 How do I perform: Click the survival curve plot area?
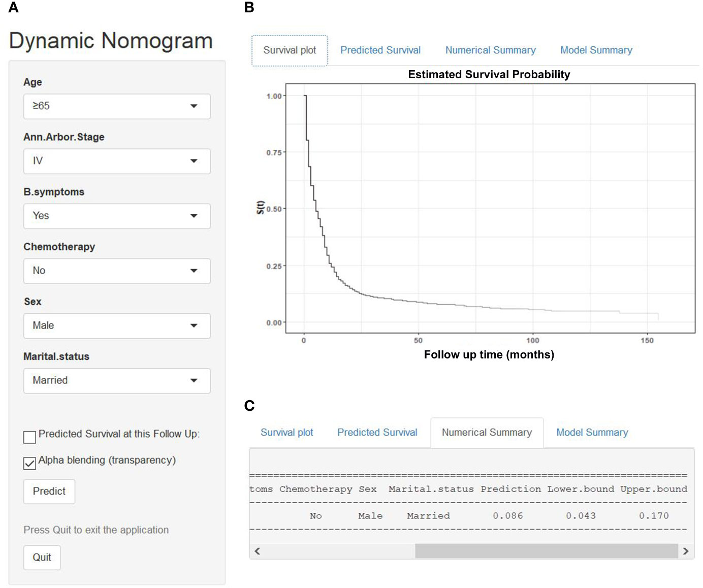(490, 208)
